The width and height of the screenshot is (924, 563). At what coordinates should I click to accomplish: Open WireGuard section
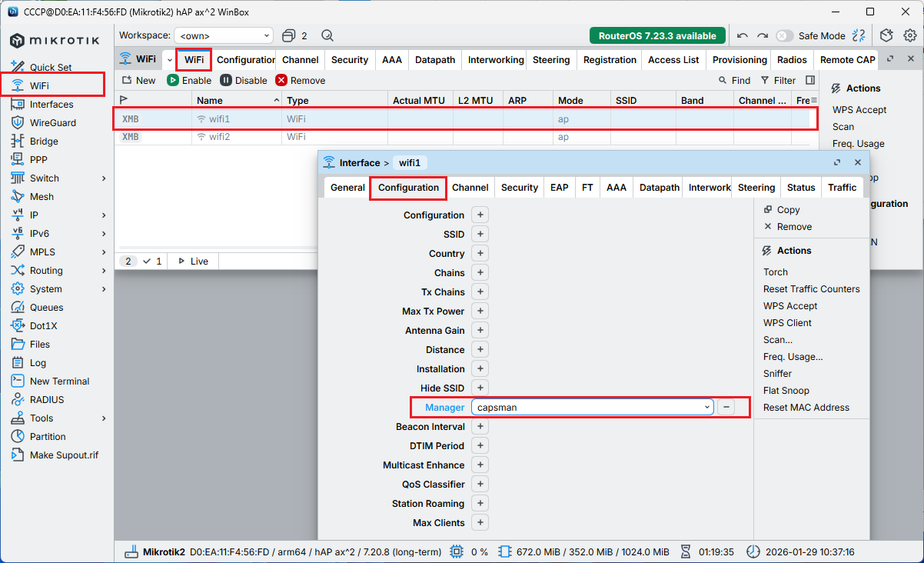(53, 122)
